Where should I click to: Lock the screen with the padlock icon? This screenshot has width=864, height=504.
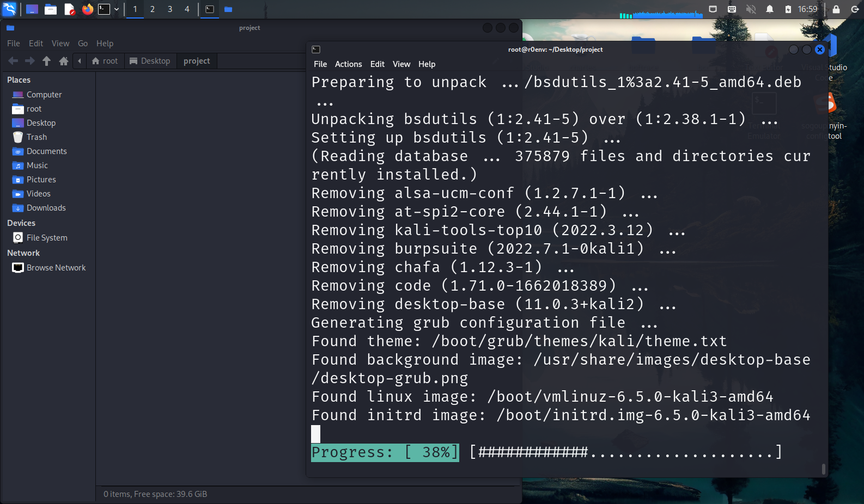pos(836,9)
